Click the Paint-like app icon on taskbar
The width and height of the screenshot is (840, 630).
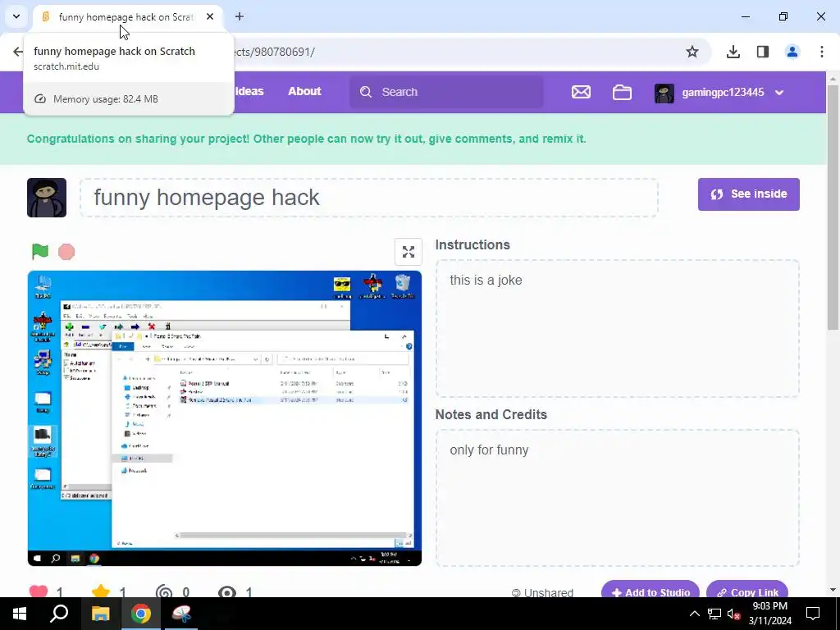pos(181,614)
